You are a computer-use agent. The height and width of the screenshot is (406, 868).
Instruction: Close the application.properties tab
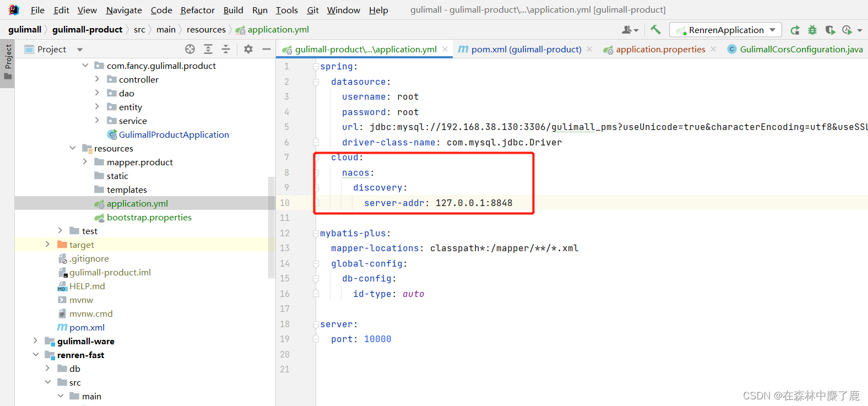coord(713,49)
